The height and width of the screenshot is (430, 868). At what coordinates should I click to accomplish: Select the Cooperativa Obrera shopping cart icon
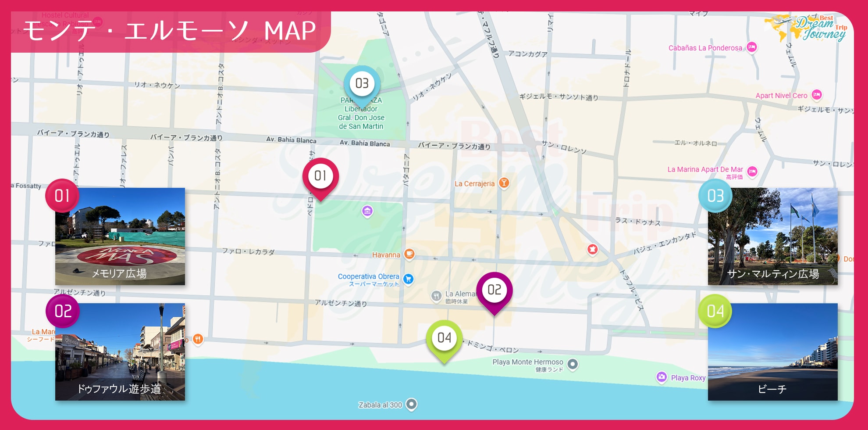pyautogui.click(x=408, y=279)
